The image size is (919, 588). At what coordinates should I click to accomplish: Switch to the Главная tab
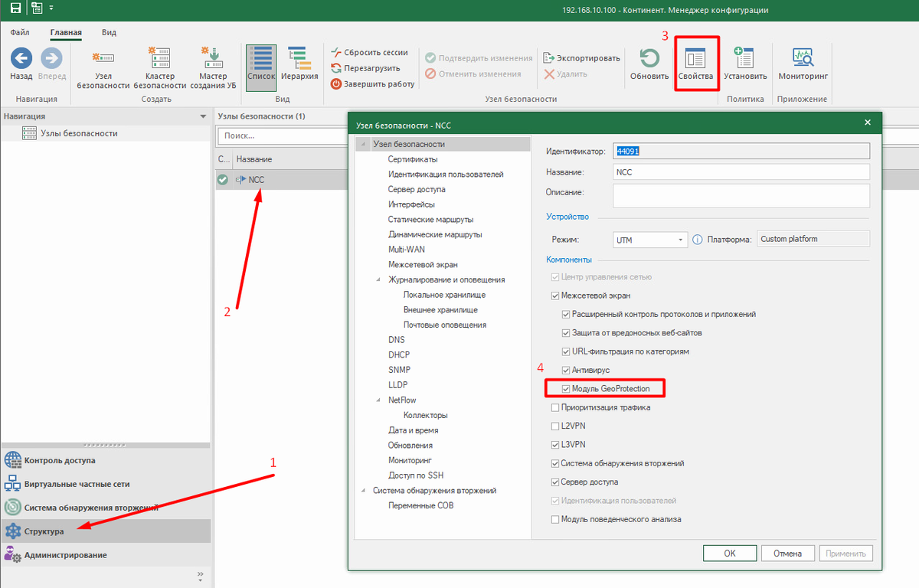coord(66,33)
